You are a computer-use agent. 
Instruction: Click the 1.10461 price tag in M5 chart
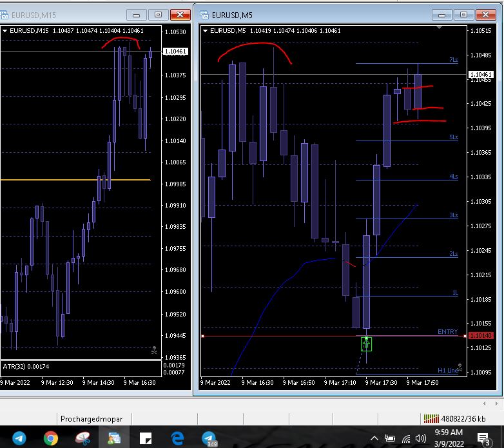pos(481,75)
